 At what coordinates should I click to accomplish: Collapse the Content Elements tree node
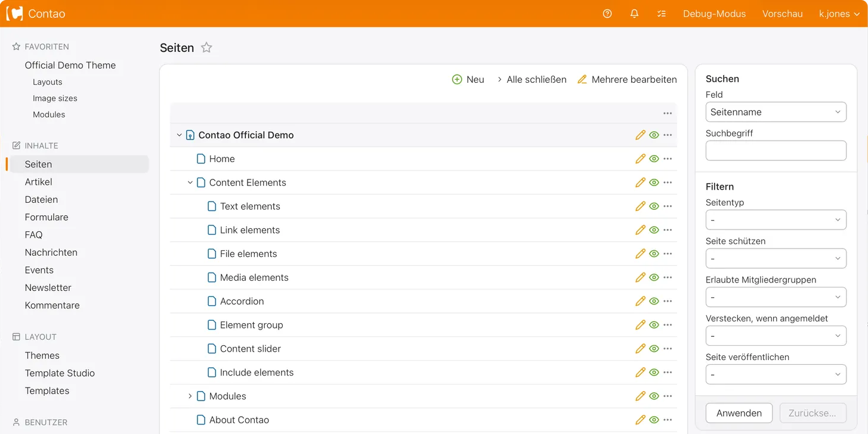(x=190, y=182)
